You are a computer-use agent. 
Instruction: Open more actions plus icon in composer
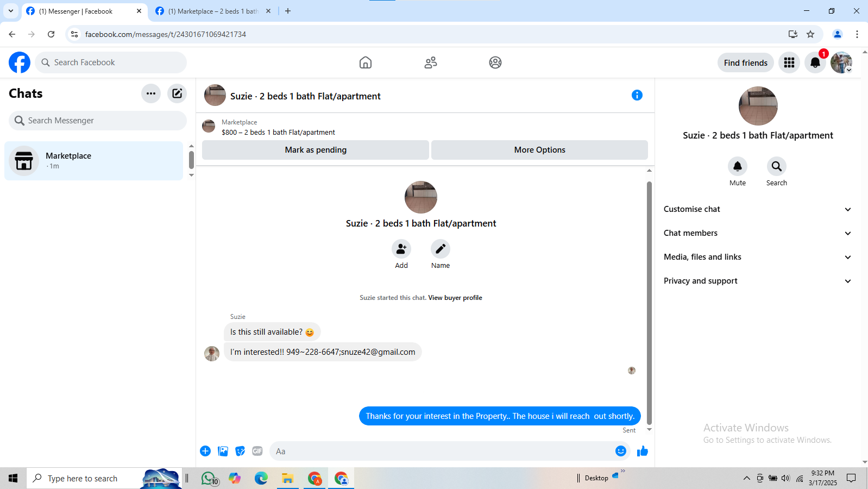pos(205,451)
